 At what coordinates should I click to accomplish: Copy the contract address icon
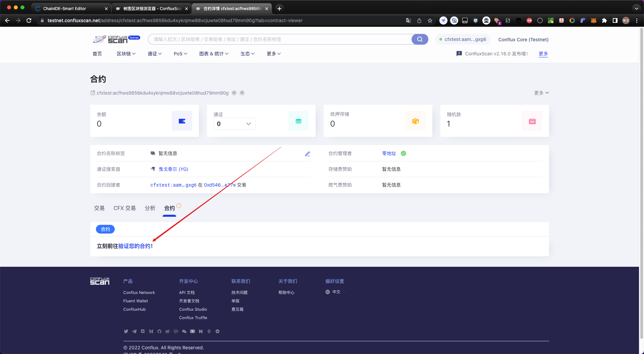tap(234, 93)
